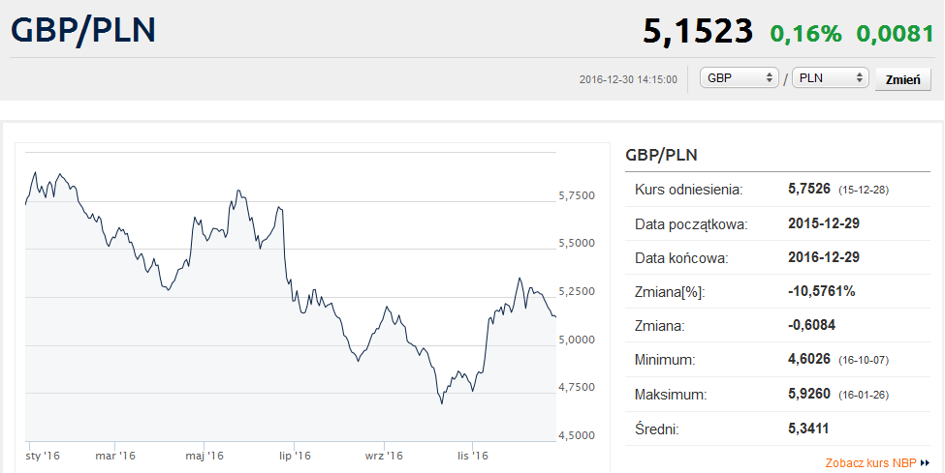Click the Kurs odniesienia value 5,7526

[x=809, y=189]
